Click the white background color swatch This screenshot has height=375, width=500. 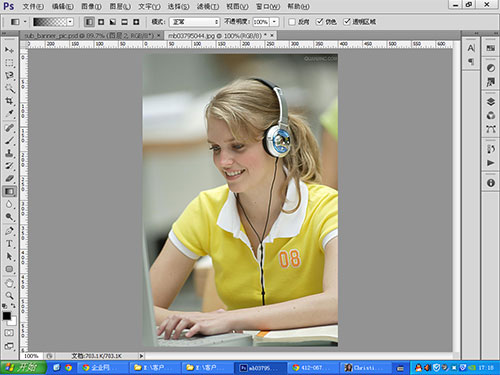point(13,321)
